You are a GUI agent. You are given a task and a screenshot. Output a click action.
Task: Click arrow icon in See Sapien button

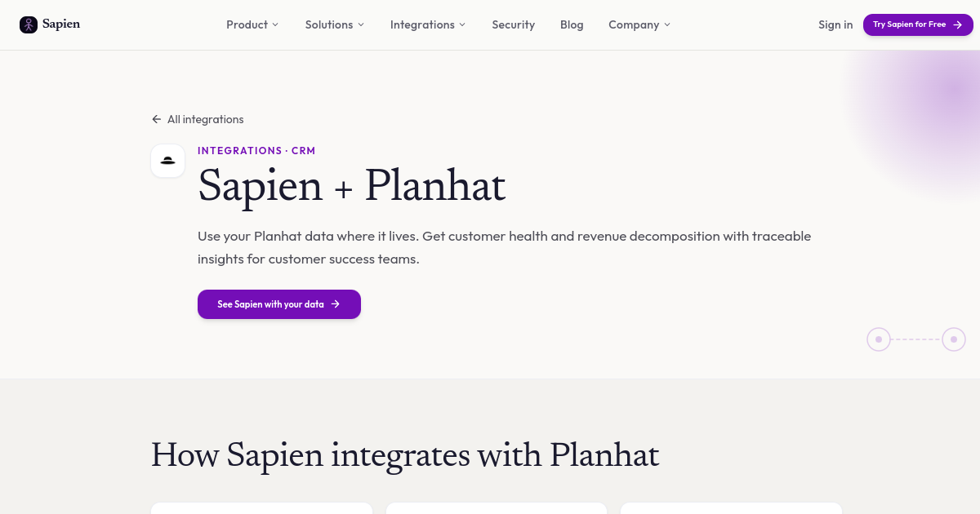pos(335,304)
